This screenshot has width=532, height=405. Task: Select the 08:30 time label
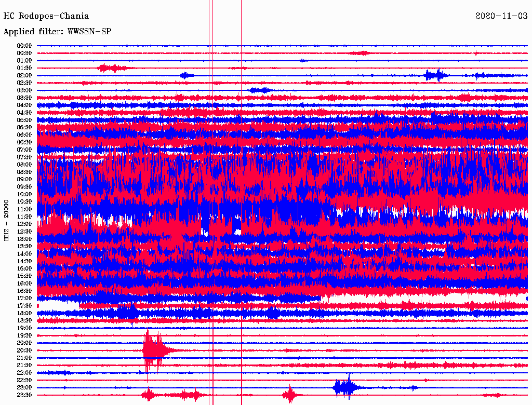24,172
